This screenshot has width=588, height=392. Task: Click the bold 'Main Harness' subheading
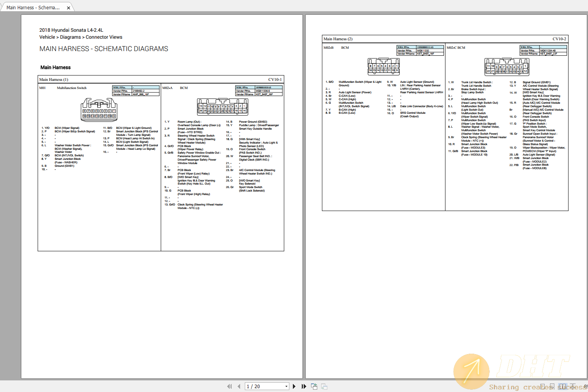pyautogui.click(x=55, y=67)
